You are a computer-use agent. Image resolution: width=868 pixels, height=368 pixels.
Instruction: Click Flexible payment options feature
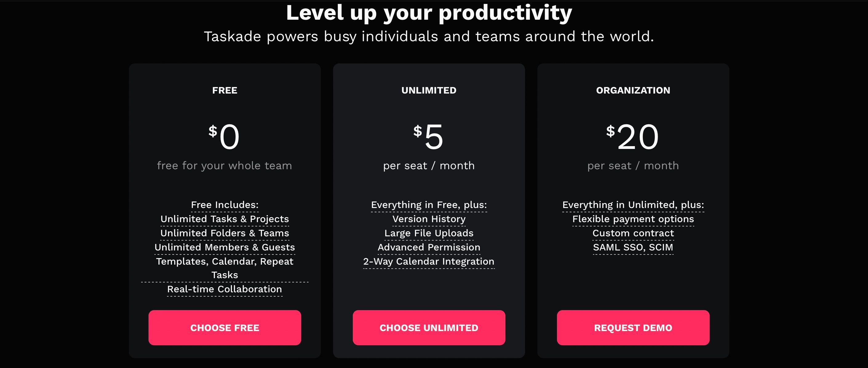[633, 219]
